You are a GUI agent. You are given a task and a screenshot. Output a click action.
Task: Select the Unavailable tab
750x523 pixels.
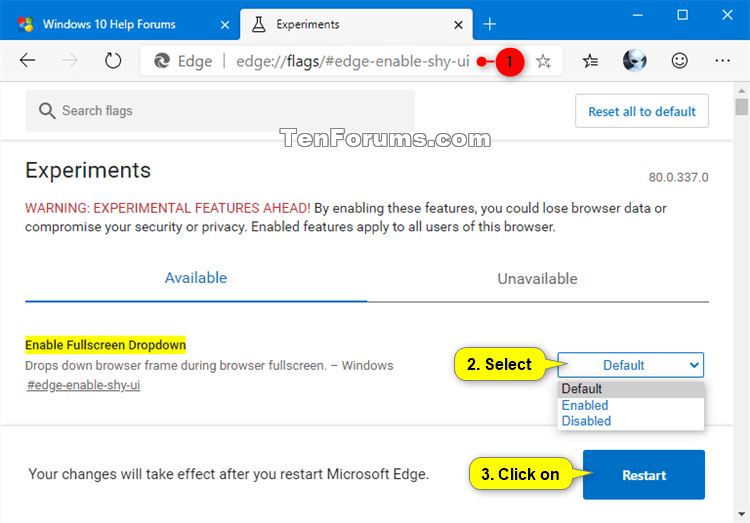tap(538, 278)
